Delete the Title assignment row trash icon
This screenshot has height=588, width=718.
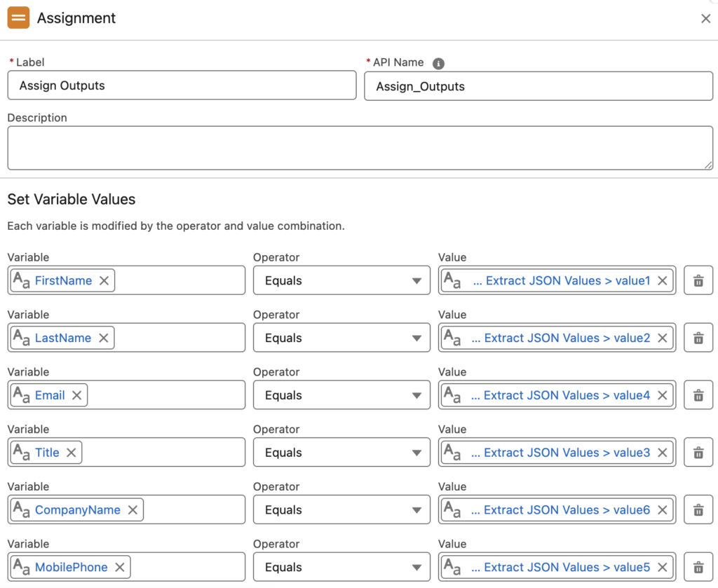coord(698,452)
